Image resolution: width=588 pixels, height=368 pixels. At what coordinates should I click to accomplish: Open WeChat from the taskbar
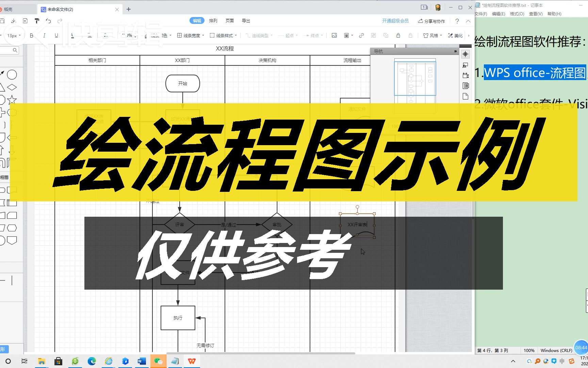click(x=158, y=361)
